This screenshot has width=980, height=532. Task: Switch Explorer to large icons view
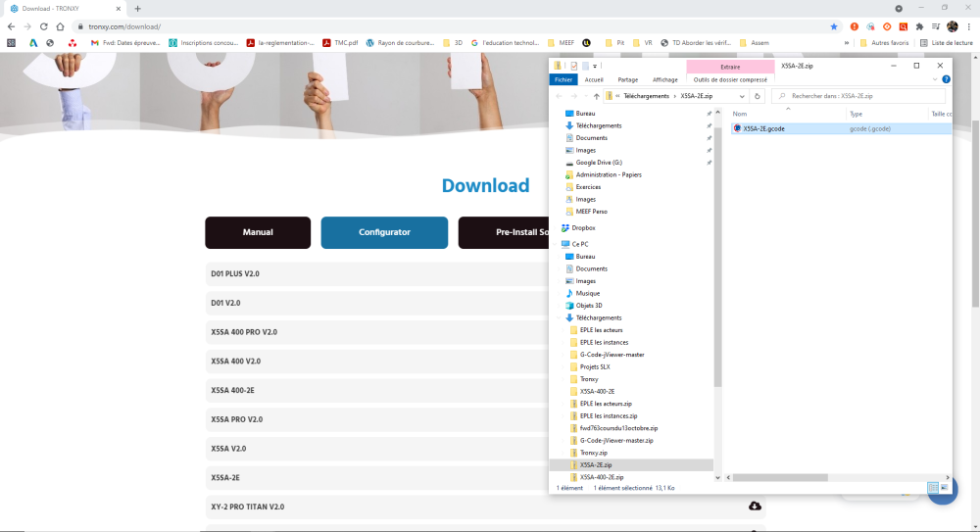point(945,488)
